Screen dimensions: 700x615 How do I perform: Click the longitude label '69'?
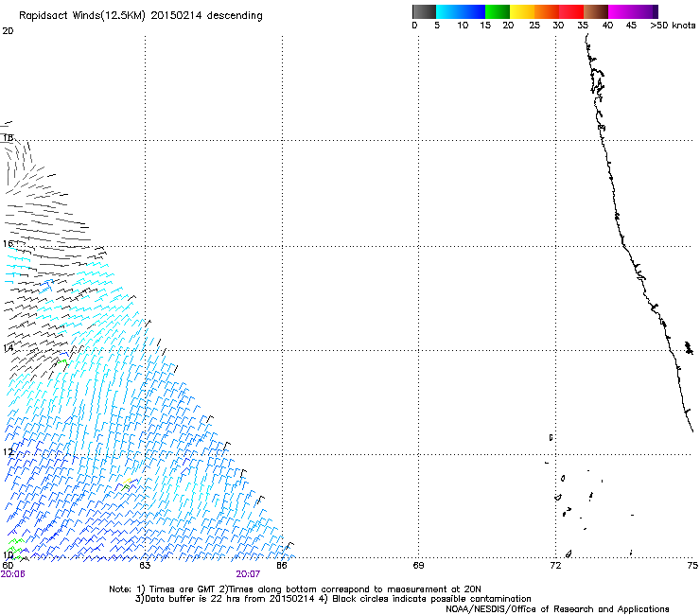(418, 566)
